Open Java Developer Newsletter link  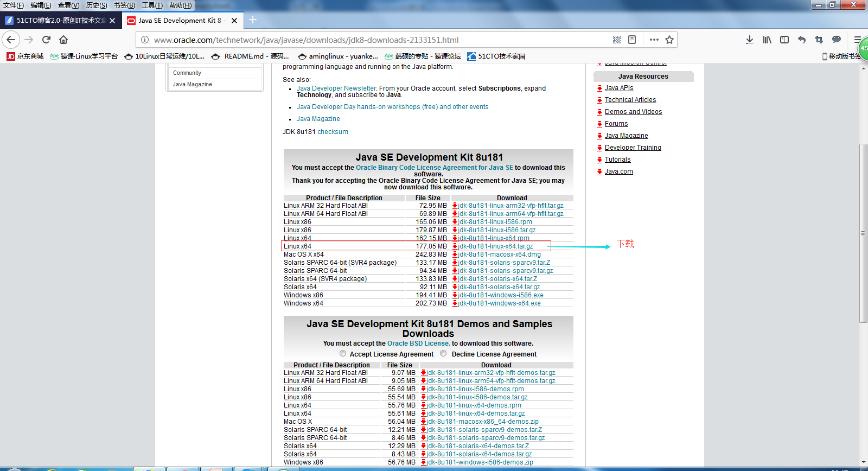click(x=336, y=88)
